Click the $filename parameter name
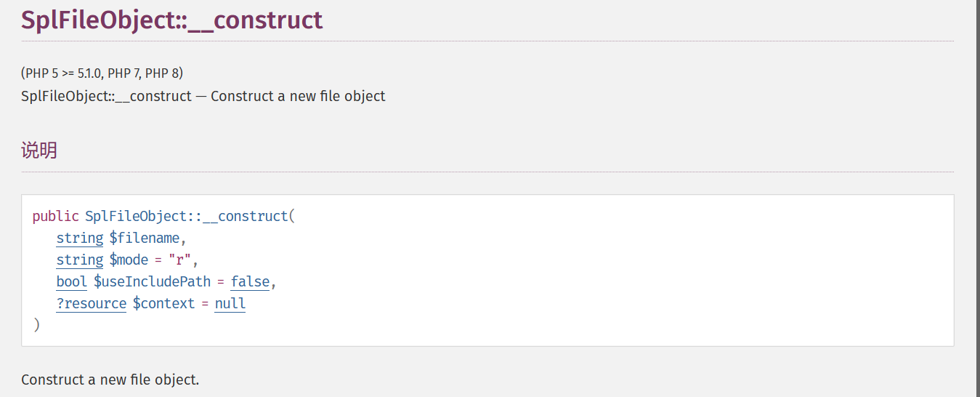Screen dimensions: 980x397 point(144,238)
